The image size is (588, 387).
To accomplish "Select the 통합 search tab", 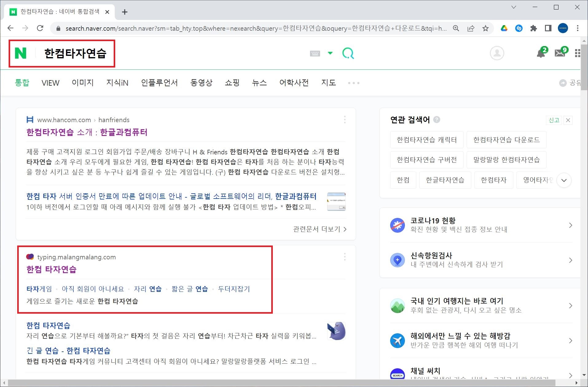I will tap(22, 83).
